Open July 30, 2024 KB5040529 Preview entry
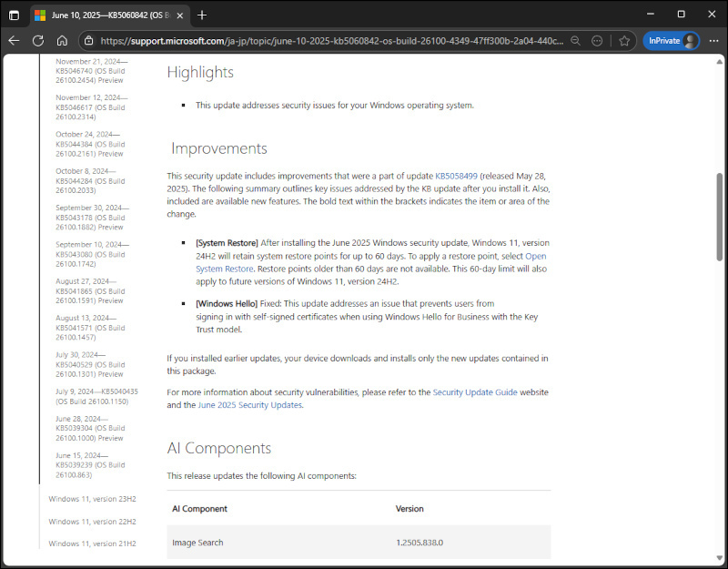728x569 pixels. [x=90, y=364]
